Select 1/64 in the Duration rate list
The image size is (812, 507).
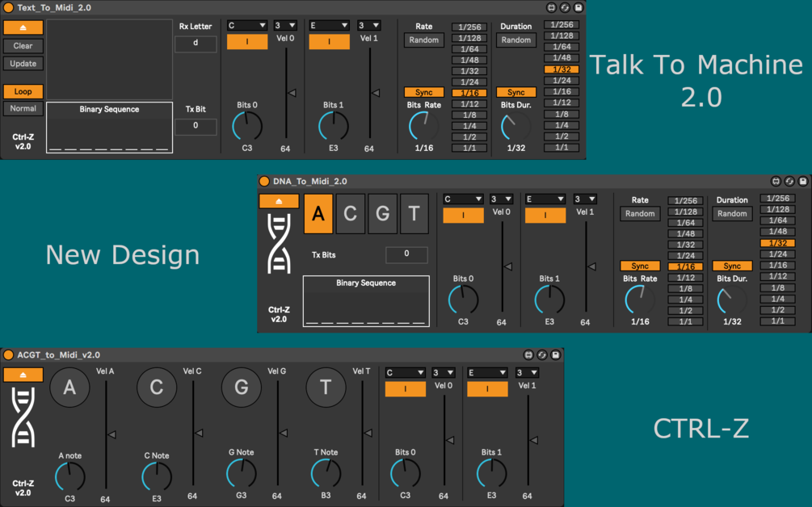[x=561, y=46]
